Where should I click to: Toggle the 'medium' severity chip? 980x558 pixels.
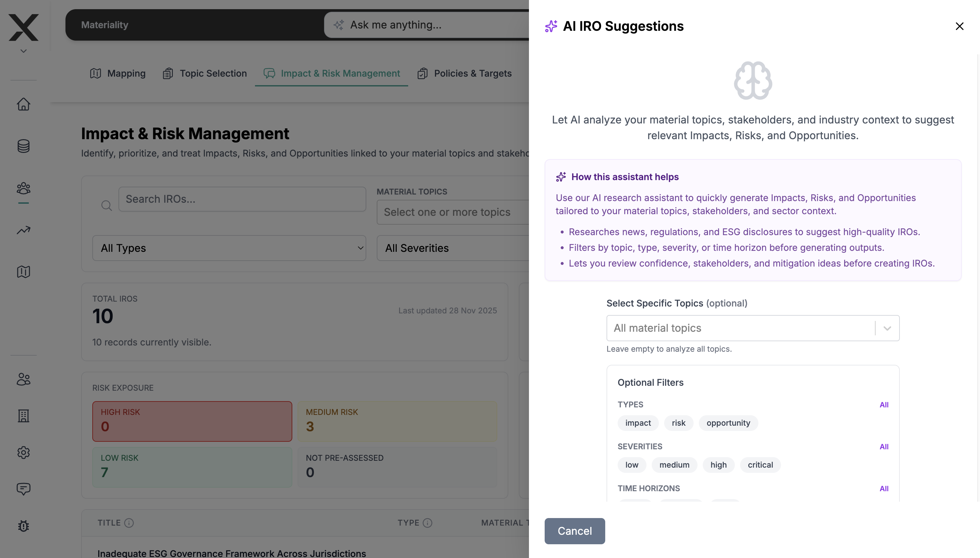point(674,464)
